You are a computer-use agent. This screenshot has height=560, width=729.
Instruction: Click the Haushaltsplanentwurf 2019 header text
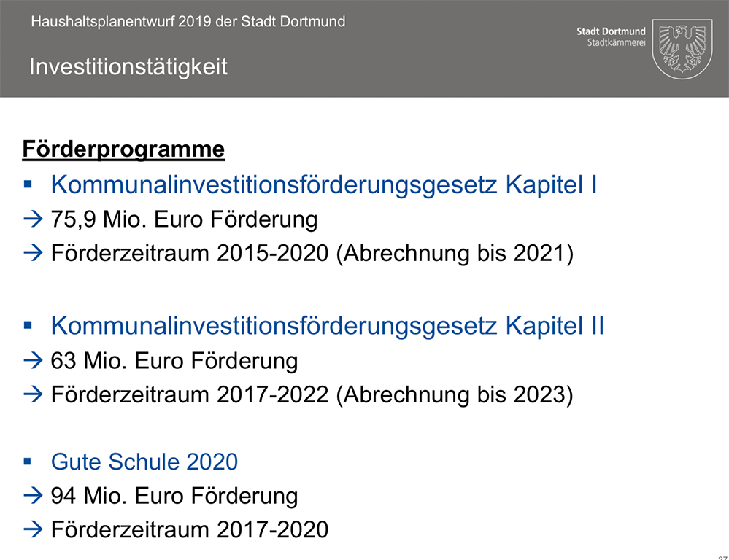[x=188, y=21]
